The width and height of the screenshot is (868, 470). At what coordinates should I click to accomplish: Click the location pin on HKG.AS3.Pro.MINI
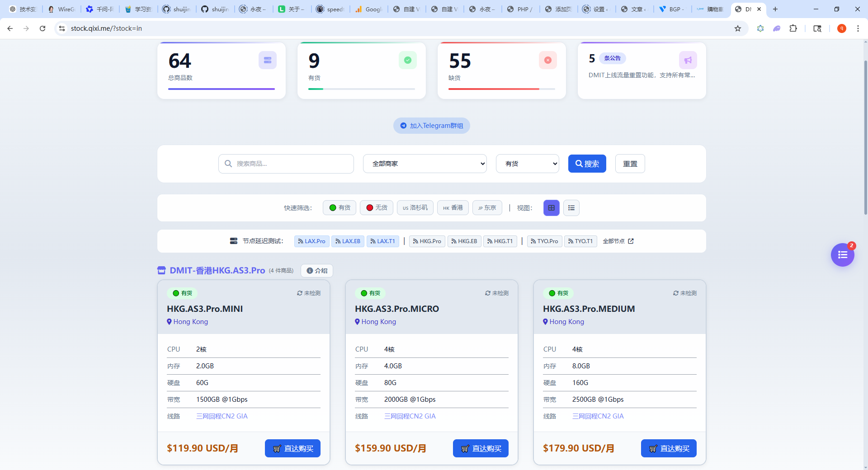coord(169,322)
